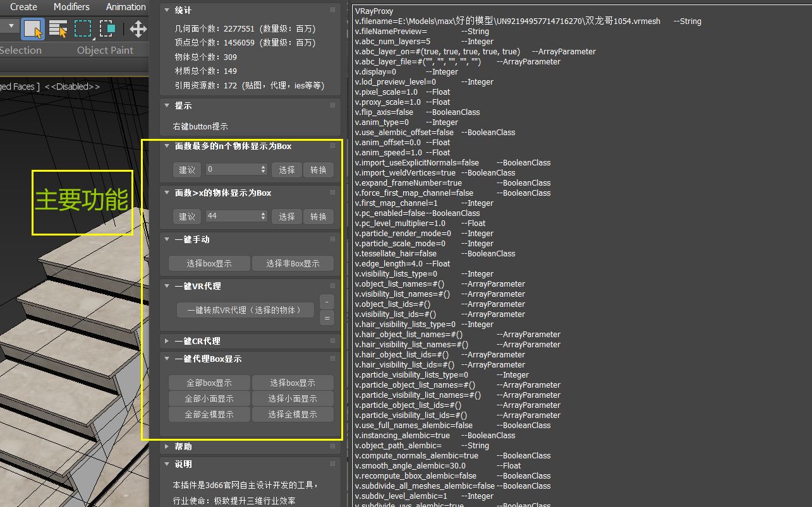This screenshot has height=507, width=812.
Task: Choose the Rectangular Selection Region tool
Action: pyautogui.click(x=82, y=28)
